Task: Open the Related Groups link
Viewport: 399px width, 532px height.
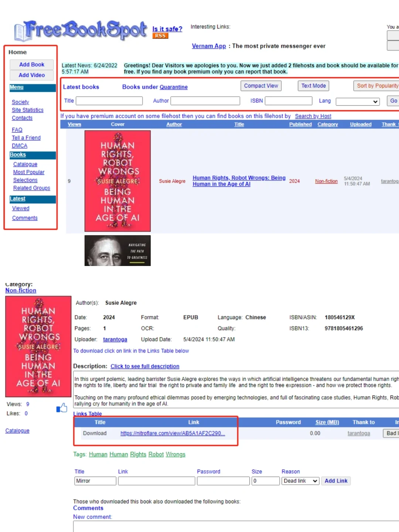Action: click(32, 188)
